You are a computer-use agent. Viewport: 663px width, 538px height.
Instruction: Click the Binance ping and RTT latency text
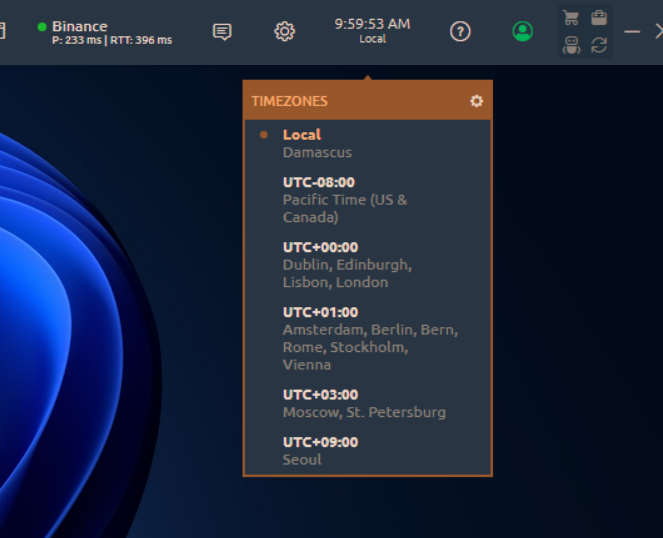pos(112,41)
